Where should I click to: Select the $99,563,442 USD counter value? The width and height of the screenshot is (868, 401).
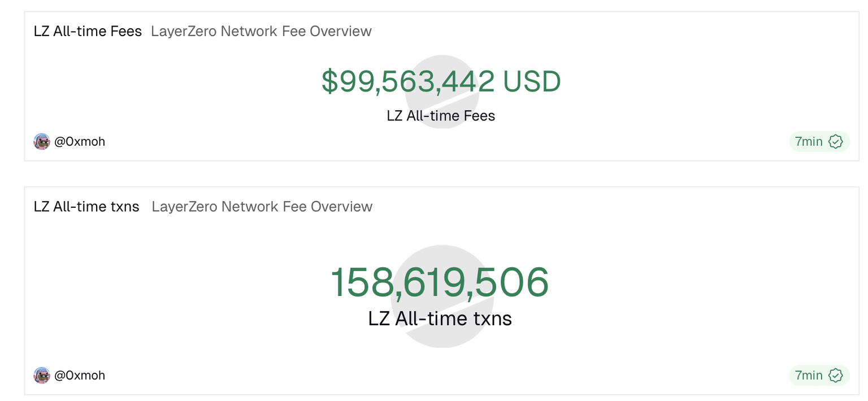click(407, 81)
